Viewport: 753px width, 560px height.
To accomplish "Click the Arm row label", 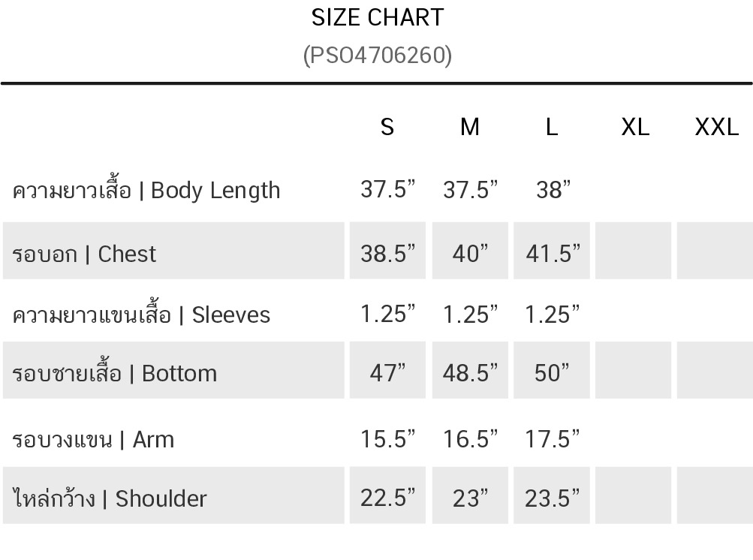I will pyautogui.click(x=93, y=438).
